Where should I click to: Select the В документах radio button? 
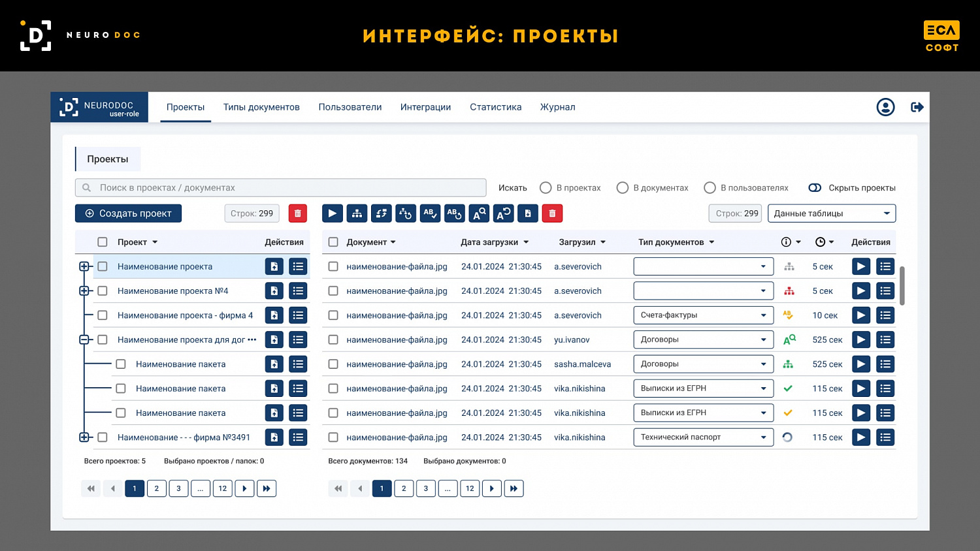(x=623, y=188)
